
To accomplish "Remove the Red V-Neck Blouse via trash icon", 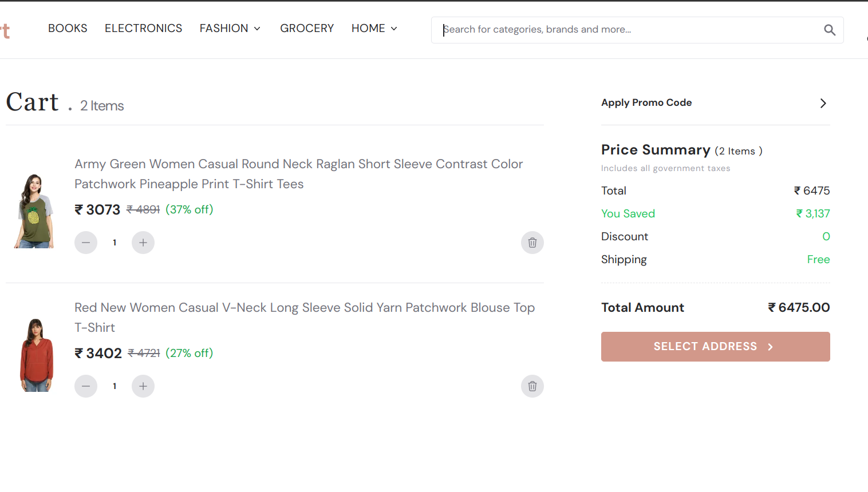I will click(532, 386).
